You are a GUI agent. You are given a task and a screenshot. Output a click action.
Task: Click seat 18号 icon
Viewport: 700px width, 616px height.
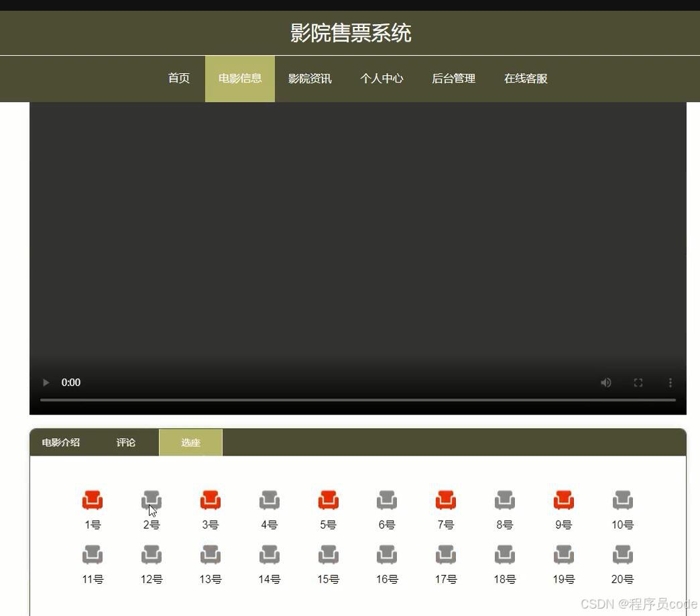504,554
